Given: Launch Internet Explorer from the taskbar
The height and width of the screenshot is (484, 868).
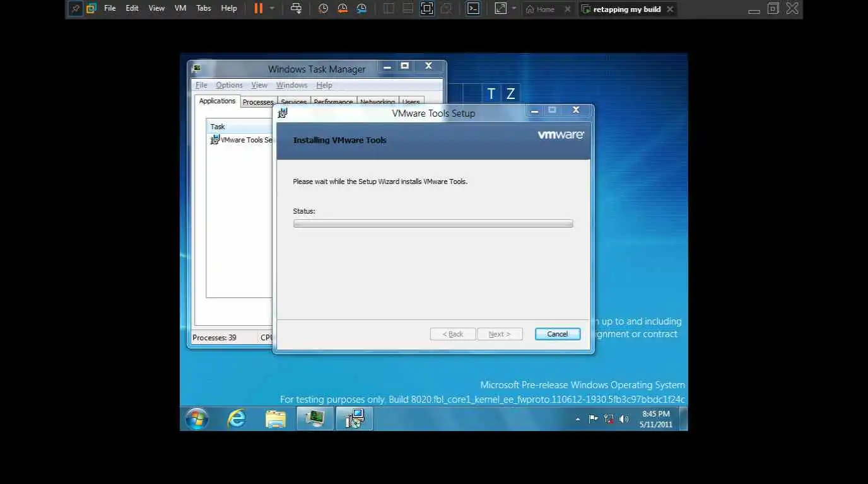Looking at the screenshot, I should tap(237, 418).
